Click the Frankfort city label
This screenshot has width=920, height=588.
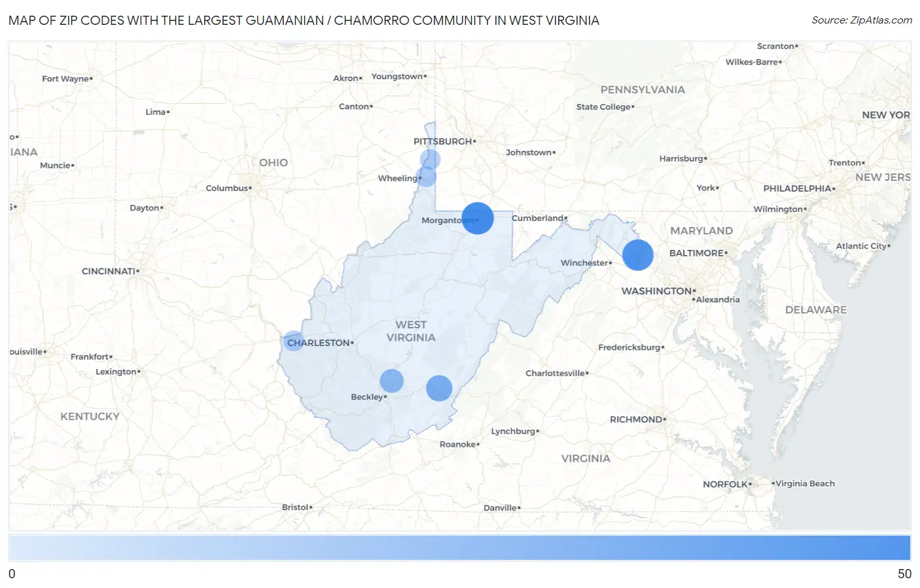tap(90, 357)
